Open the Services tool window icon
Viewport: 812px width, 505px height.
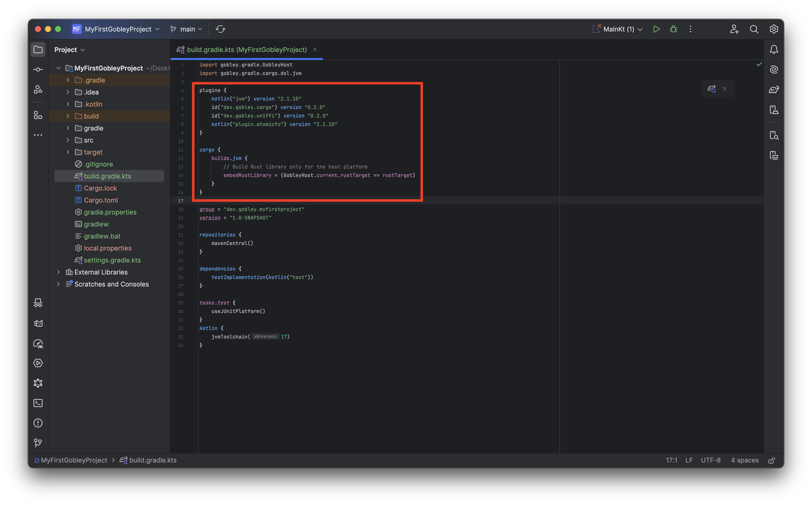pyautogui.click(x=38, y=363)
